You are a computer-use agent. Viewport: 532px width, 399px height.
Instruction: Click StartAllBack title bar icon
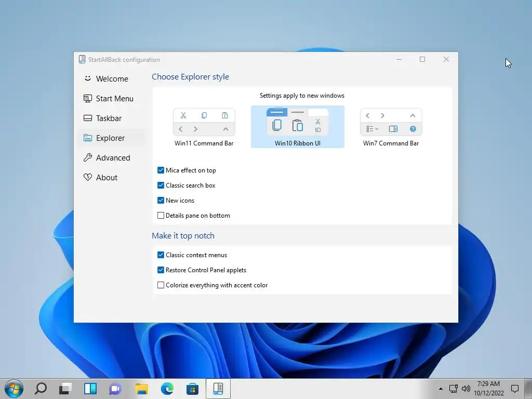tap(82, 59)
